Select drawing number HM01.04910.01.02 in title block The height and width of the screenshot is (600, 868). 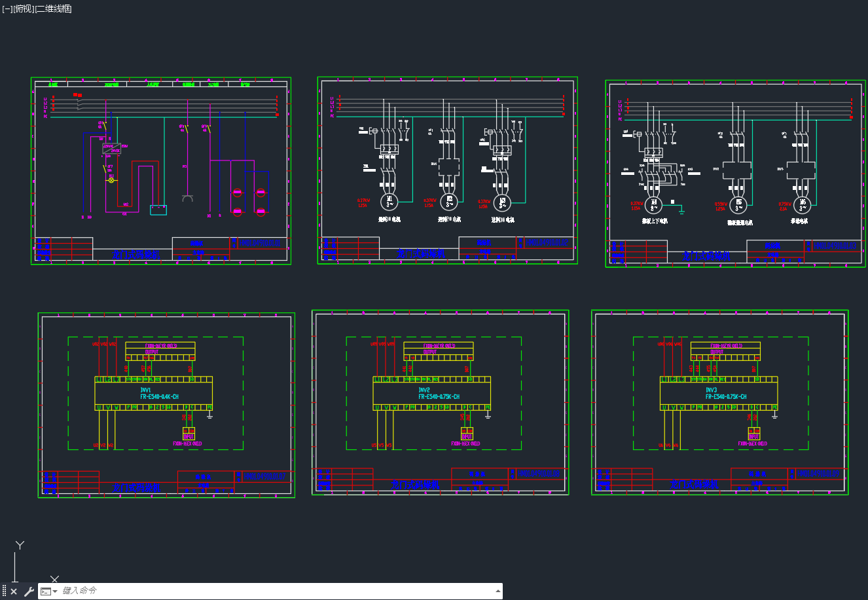tap(546, 243)
